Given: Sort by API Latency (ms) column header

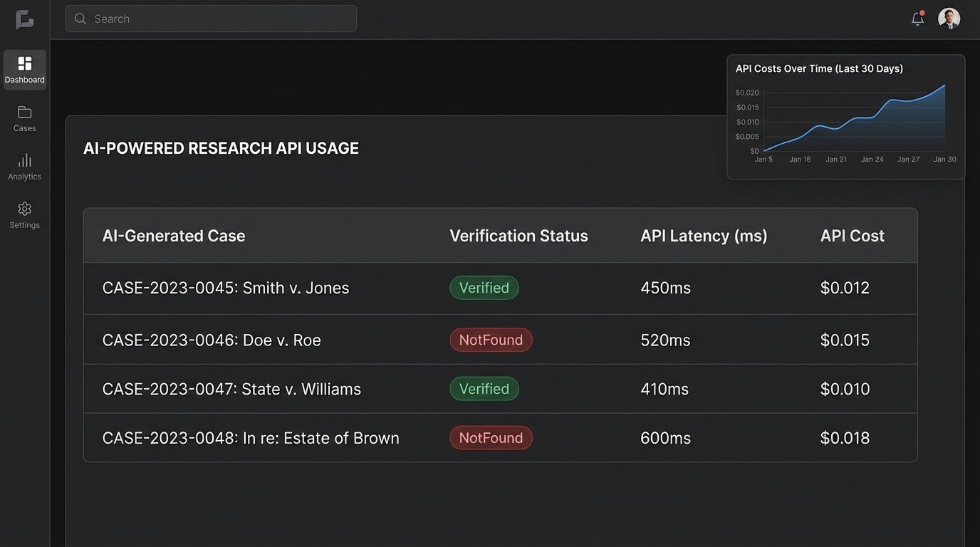Looking at the screenshot, I should click(704, 236).
